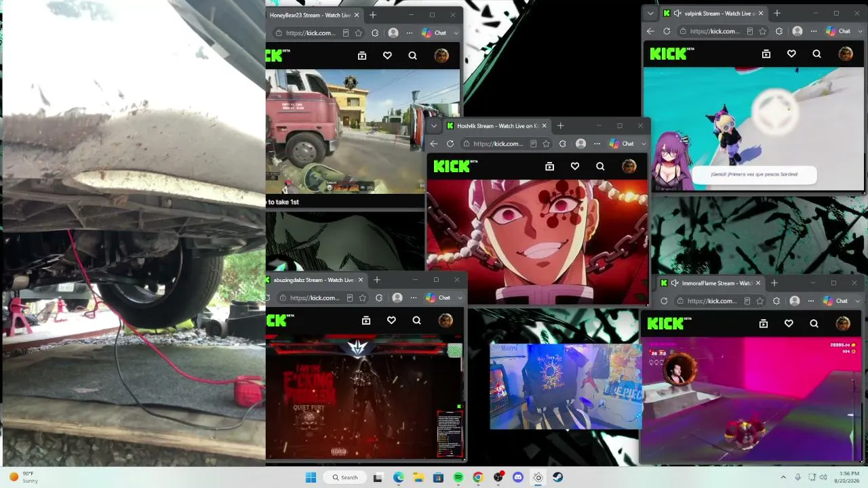Click address bar in HoneyBear23 window
This screenshot has width=868, height=488.
(311, 33)
